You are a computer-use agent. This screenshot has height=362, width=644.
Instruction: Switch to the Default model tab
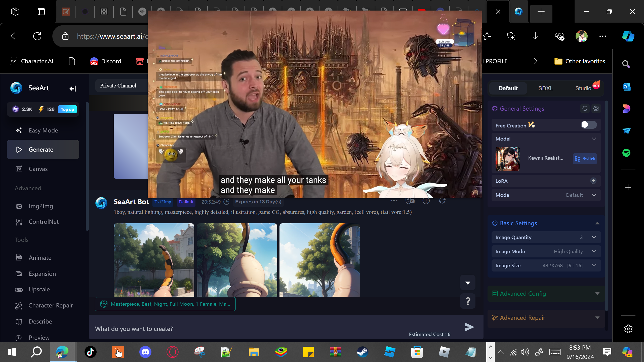click(x=508, y=88)
